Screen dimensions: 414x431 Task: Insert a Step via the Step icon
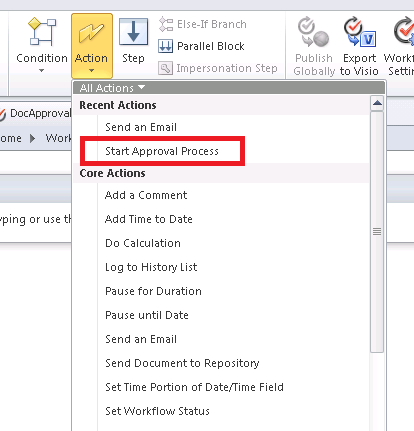(133, 32)
